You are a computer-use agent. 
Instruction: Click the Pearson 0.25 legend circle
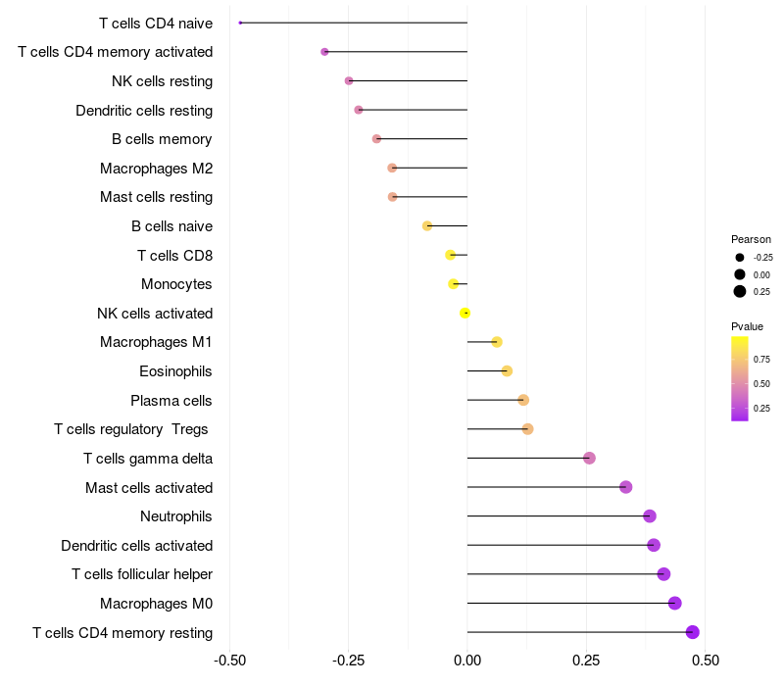click(740, 291)
